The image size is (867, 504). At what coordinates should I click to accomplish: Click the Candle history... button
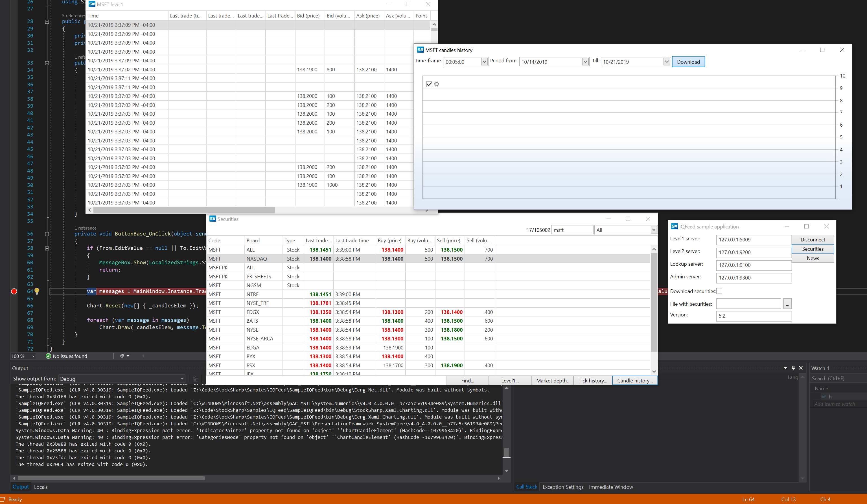point(635,380)
